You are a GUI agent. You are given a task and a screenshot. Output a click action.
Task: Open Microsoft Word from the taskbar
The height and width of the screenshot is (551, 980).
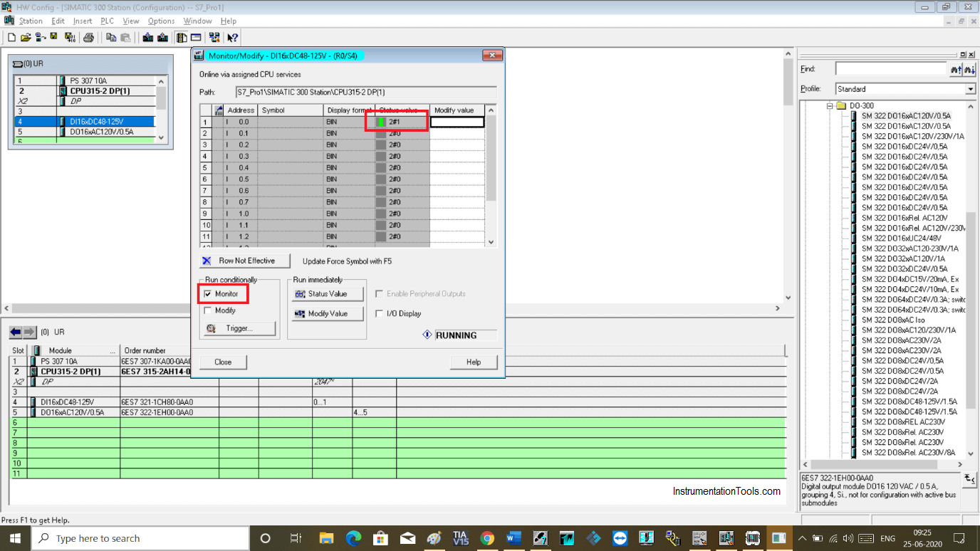[514, 538]
